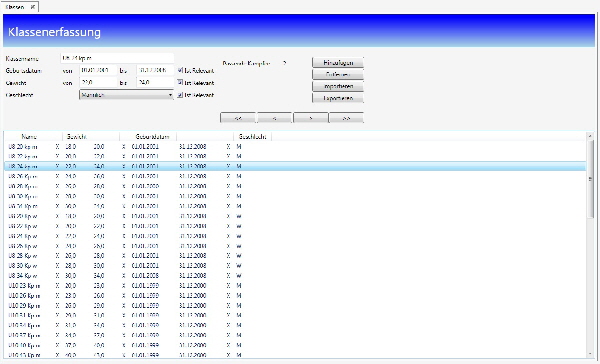This screenshot has width=600, height=364.
Task: Toggle "Ist Relevant" checkbox for Geburtsdatum
Action: coord(180,70)
